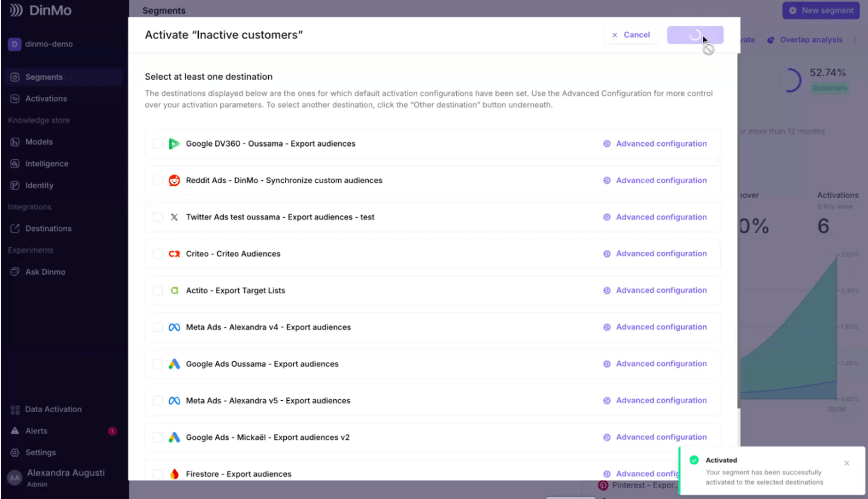Open Advanced configuration for Reddit Ads

coord(655,180)
